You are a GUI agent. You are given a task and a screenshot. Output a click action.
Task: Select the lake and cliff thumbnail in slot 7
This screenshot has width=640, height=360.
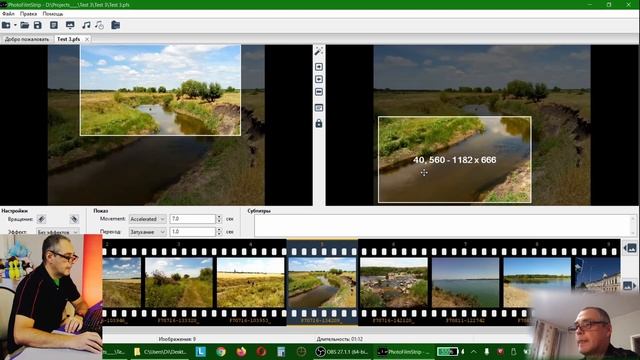(x=465, y=282)
